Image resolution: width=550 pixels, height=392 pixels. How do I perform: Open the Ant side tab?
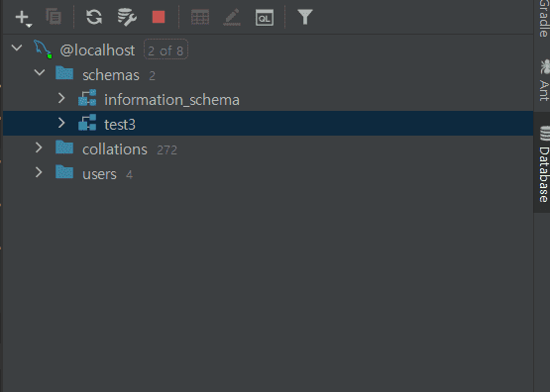[543, 80]
